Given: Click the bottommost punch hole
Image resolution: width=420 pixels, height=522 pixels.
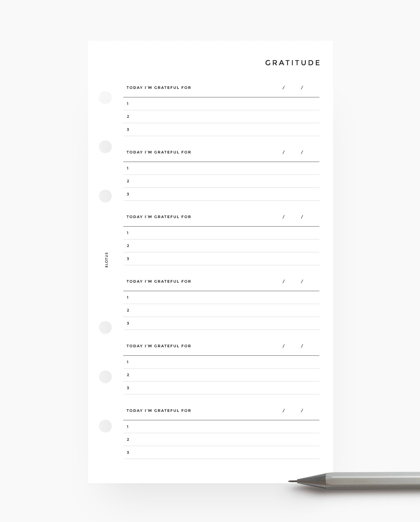Looking at the screenshot, I should click(x=105, y=426).
